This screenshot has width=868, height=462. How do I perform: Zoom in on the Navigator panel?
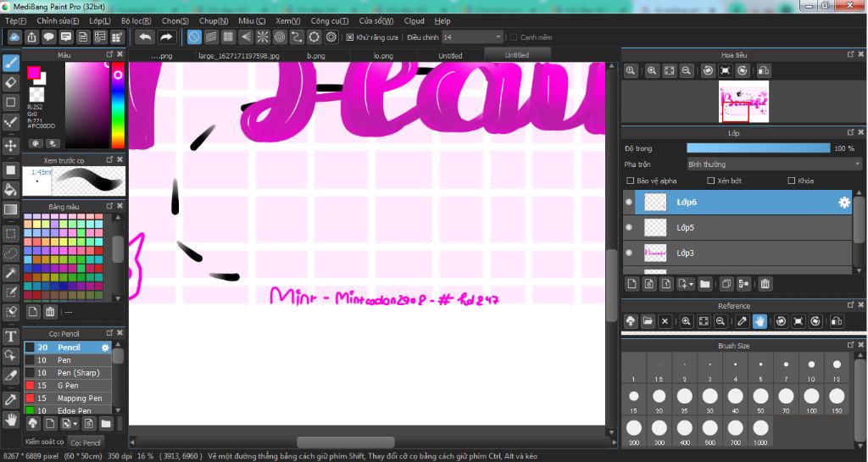point(652,71)
